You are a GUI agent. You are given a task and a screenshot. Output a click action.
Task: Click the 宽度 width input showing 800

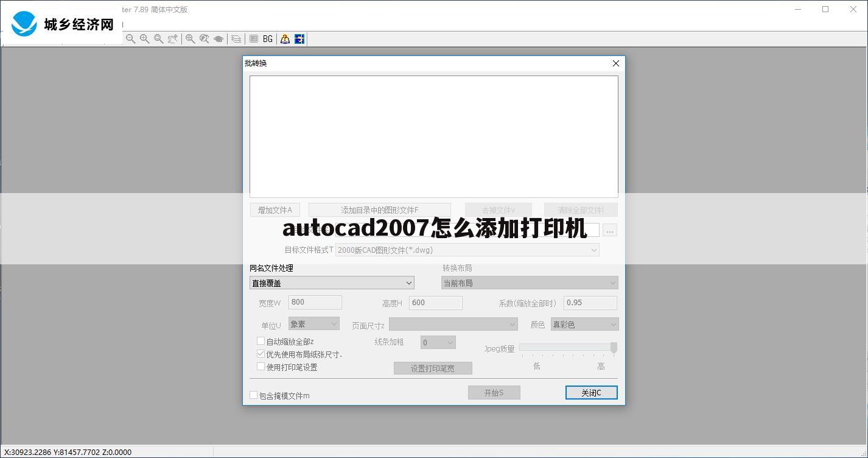pos(315,302)
